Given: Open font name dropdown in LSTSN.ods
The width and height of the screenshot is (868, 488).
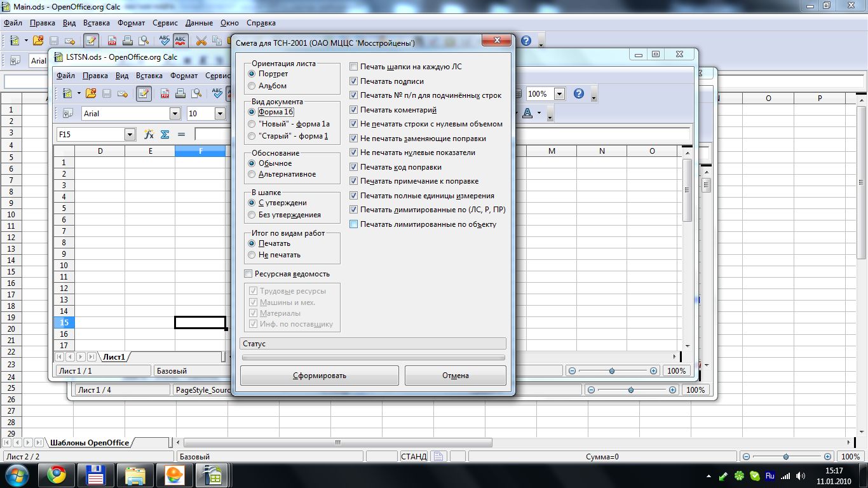Looking at the screenshot, I should (x=175, y=113).
